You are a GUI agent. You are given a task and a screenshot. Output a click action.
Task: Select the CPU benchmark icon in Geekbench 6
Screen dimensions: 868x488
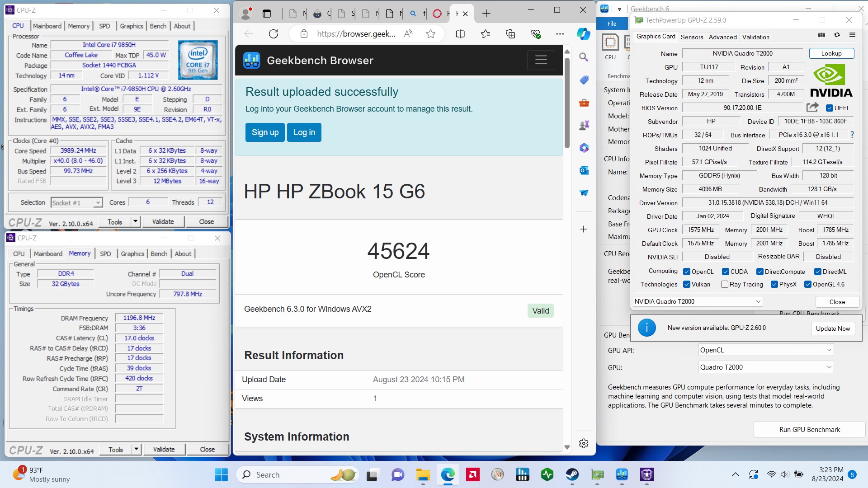[610, 47]
